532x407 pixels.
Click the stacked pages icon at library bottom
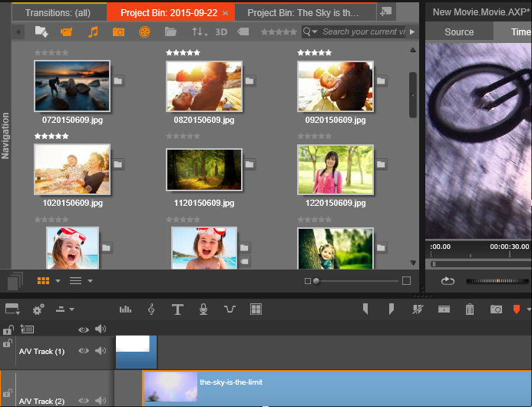point(15,281)
